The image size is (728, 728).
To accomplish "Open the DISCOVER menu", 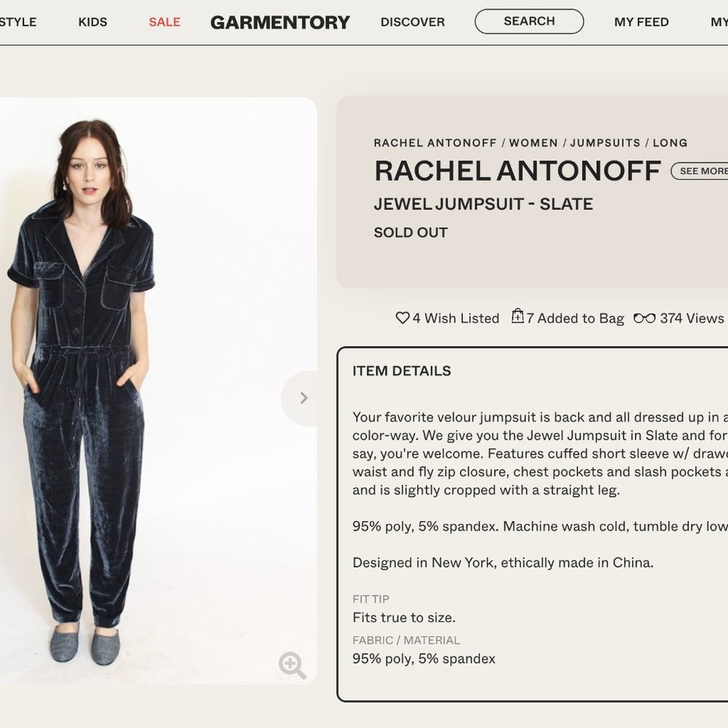I will pos(412,22).
